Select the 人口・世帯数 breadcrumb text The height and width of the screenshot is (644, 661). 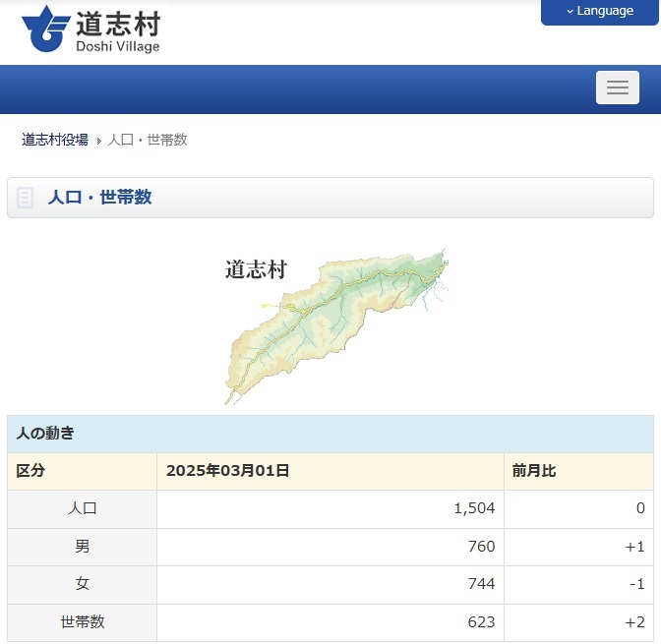click(148, 140)
